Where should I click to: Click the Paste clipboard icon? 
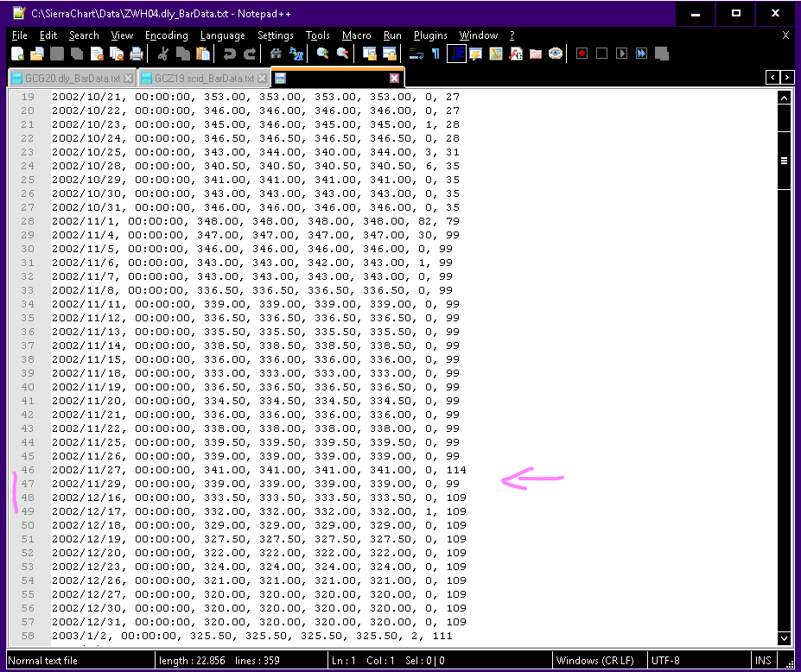[x=203, y=54]
